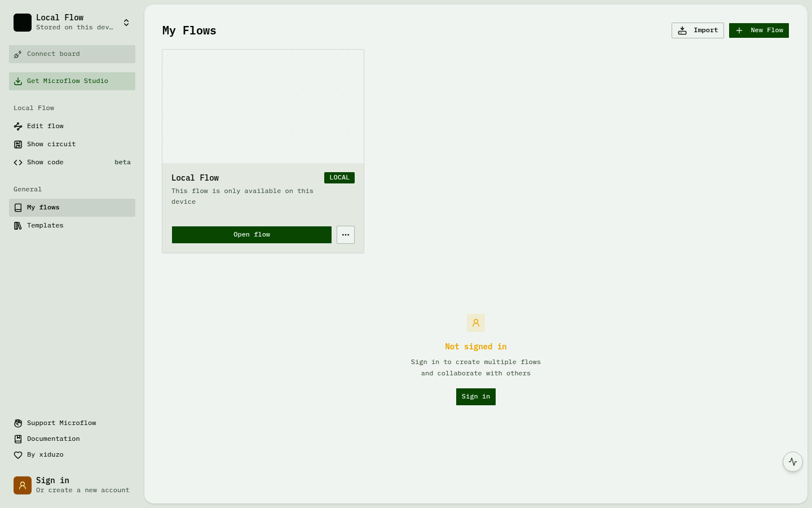This screenshot has height=508, width=812.
Task: Click the Import tray icon
Action: (682, 30)
